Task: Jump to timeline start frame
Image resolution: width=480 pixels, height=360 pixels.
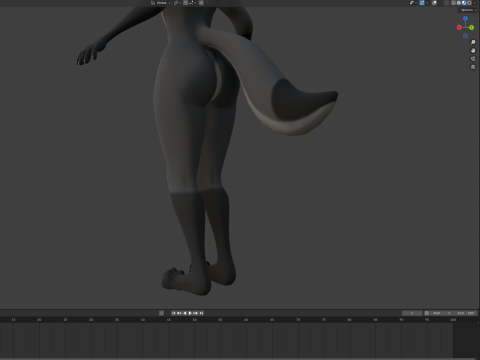Action: 173,313
